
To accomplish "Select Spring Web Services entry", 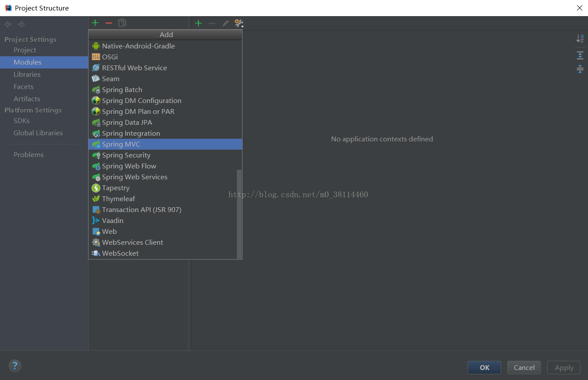I will click(163, 177).
